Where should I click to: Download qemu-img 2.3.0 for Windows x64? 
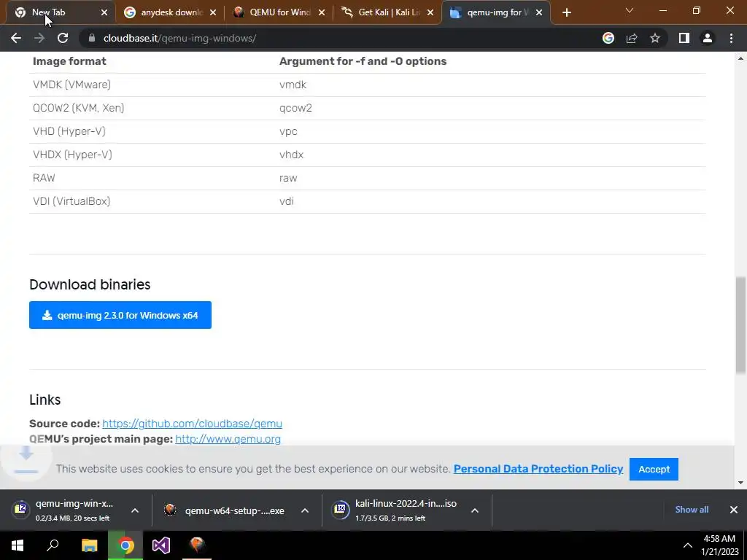tap(120, 315)
